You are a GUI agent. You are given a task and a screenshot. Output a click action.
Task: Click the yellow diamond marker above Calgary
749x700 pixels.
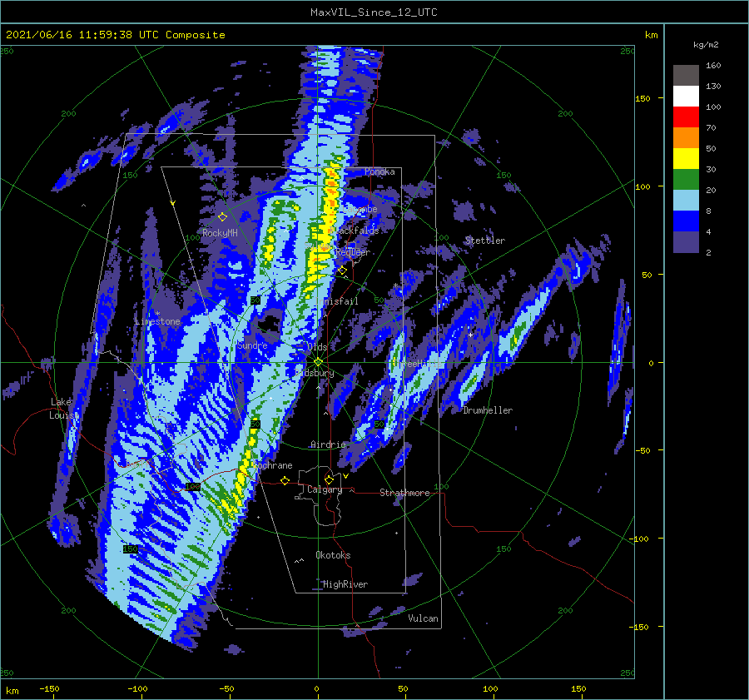coord(329,479)
